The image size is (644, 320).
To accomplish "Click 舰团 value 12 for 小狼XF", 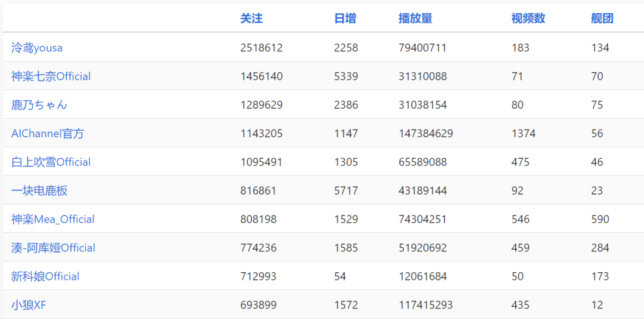I will (597, 305).
